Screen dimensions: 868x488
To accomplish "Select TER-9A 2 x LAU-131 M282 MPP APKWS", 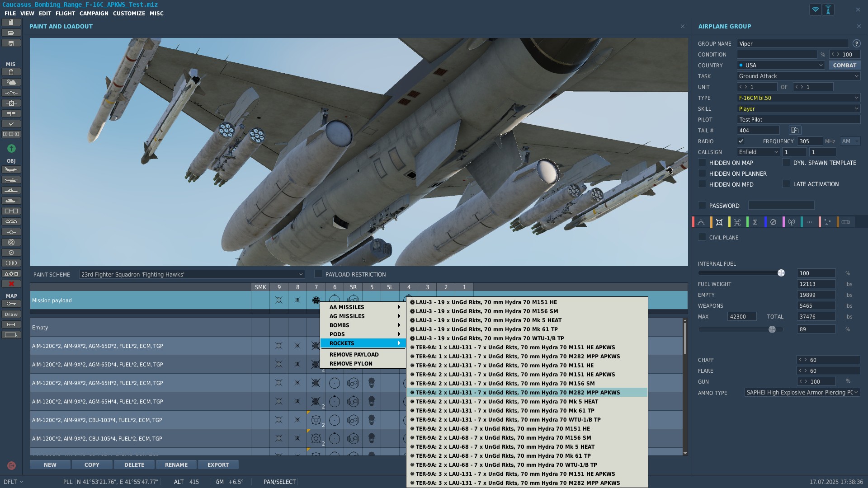I will tap(518, 393).
